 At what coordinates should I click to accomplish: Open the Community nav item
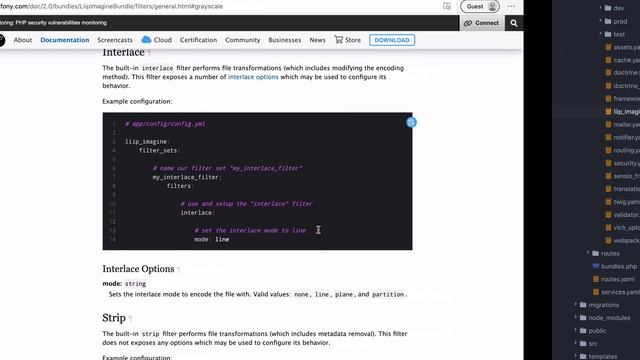pyautogui.click(x=242, y=40)
